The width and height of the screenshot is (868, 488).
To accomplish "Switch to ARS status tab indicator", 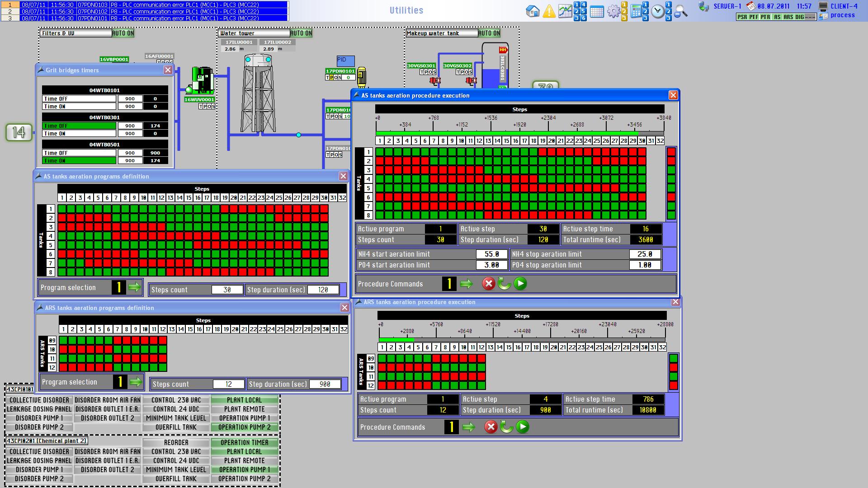I will [x=788, y=17].
